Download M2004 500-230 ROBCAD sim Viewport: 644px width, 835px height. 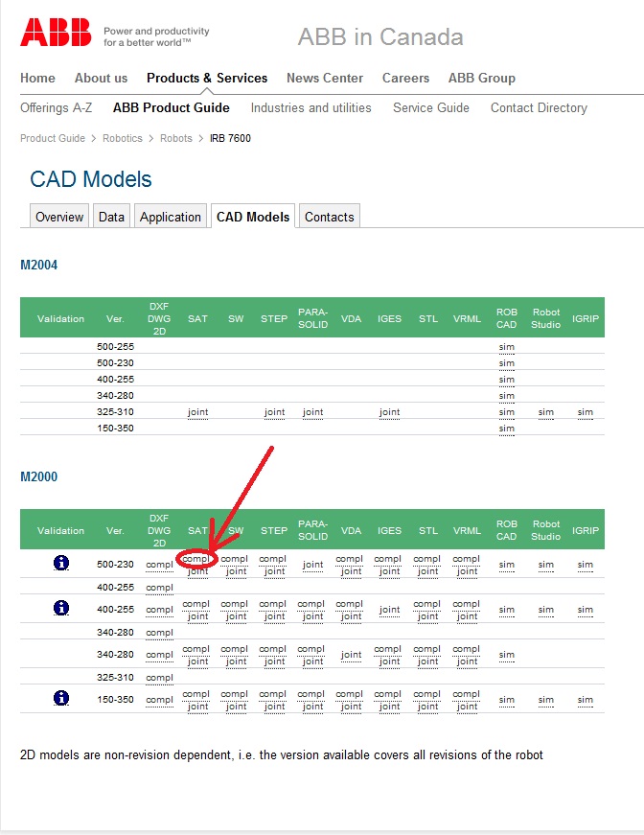(507, 363)
